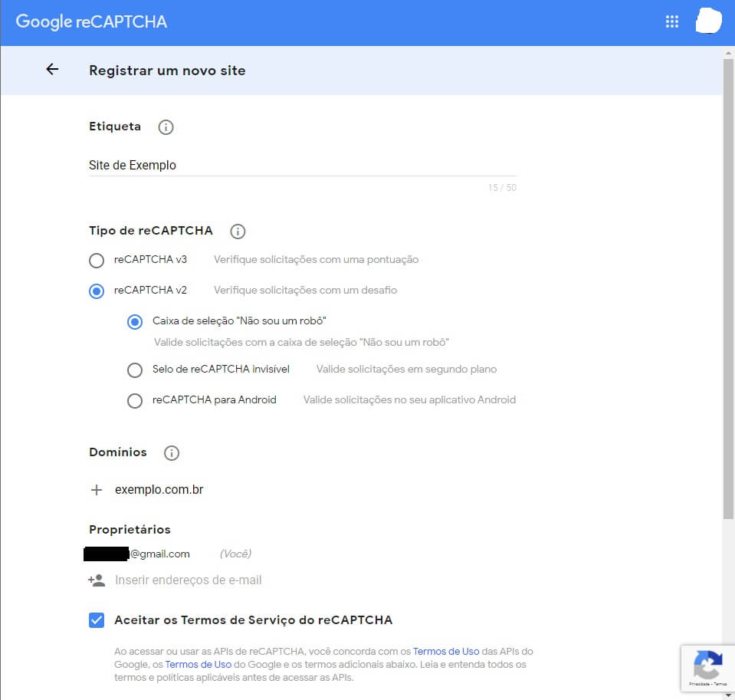735x700 pixels.
Task: Click the add person icon
Action: click(97, 580)
